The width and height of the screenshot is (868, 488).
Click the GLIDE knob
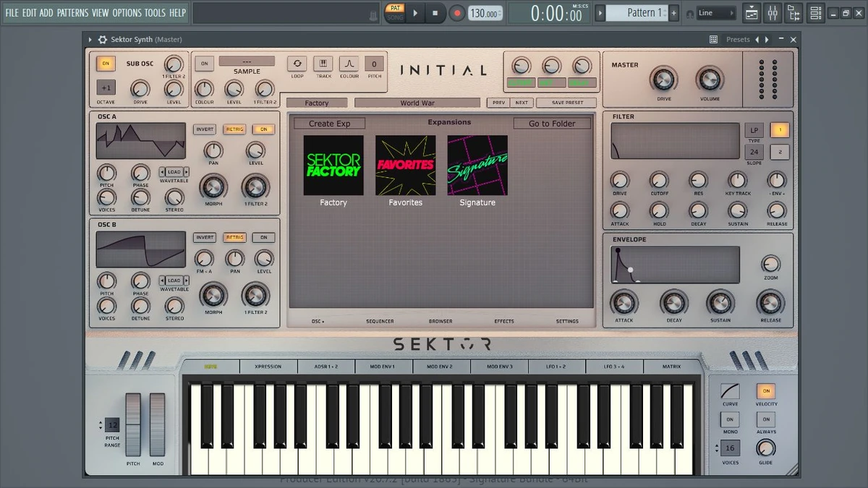tap(765, 448)
